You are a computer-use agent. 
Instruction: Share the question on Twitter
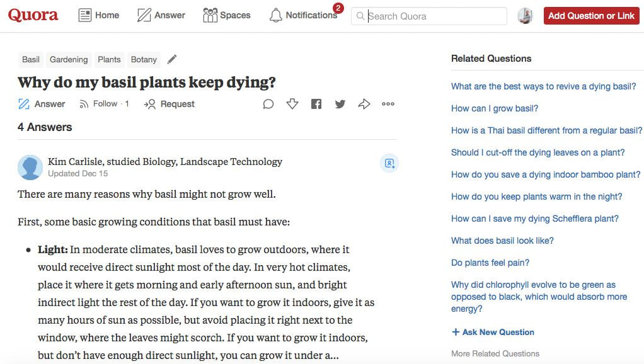tap(340, 105)
